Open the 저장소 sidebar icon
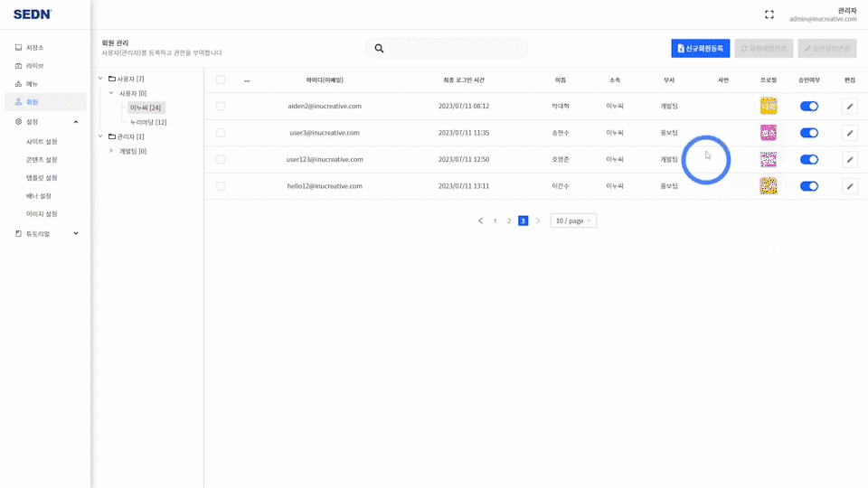 [18, 48]
